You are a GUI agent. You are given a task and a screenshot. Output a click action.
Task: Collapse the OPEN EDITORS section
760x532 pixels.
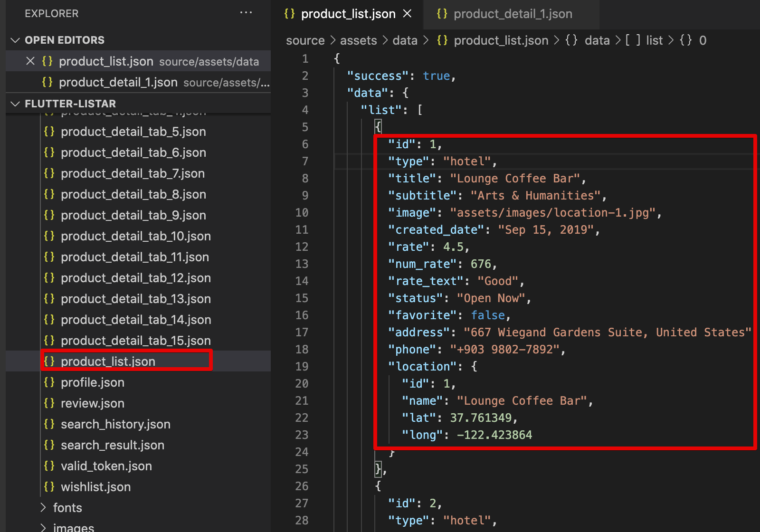(15, 40)
